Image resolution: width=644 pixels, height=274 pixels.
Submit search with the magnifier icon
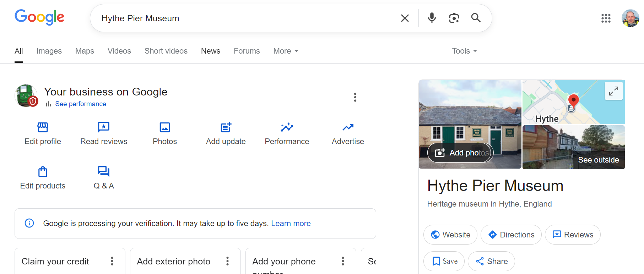point(476,18)
